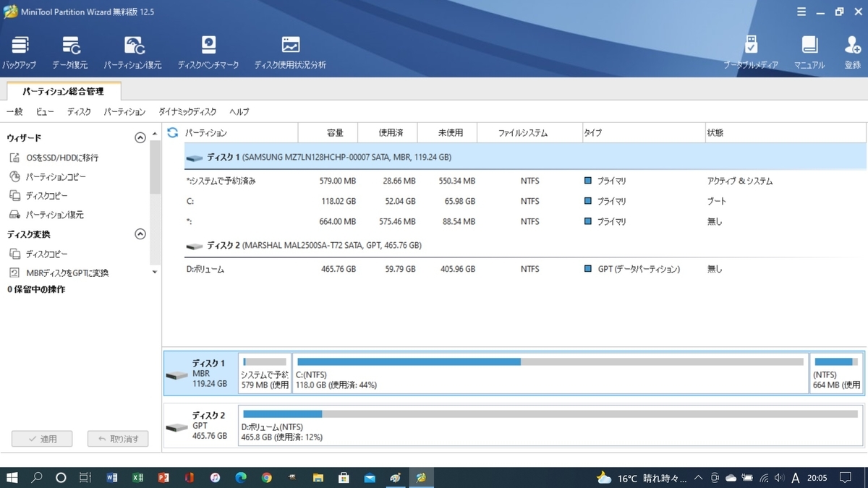The height and width of the screenshot is (488, 868).
Task: Open the ヘルプ menu
Action: tap(239, 112)
